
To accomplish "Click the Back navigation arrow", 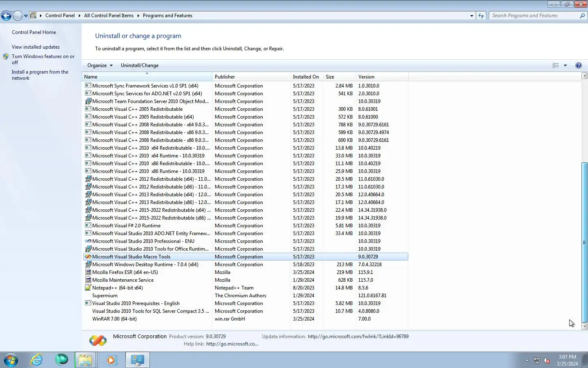I will pos(6,16).
